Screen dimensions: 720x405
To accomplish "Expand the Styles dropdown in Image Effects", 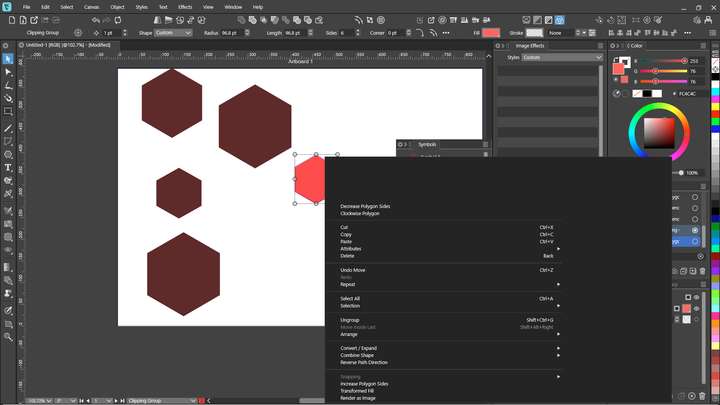I will (x=562, y=58).
